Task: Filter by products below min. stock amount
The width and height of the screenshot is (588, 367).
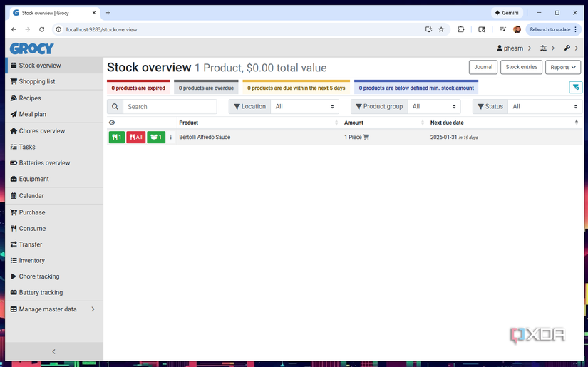Action: [x=416, y=88]
